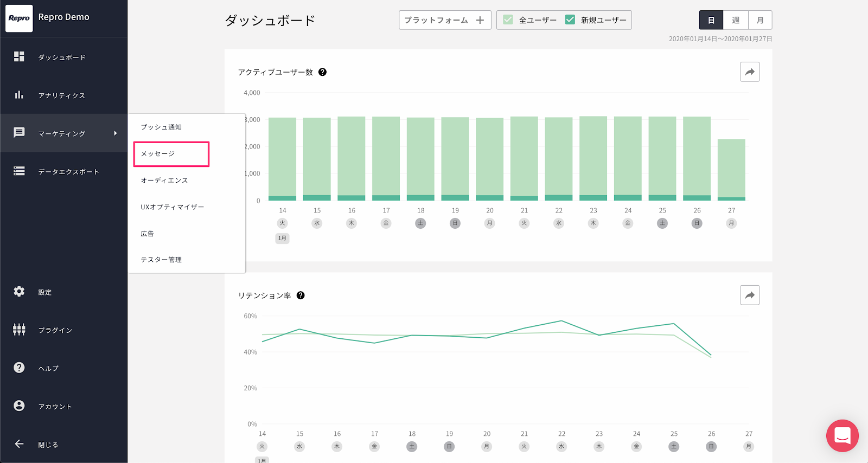
Task: Choose プッシュ通知 in the submenu
Action: 161,127
